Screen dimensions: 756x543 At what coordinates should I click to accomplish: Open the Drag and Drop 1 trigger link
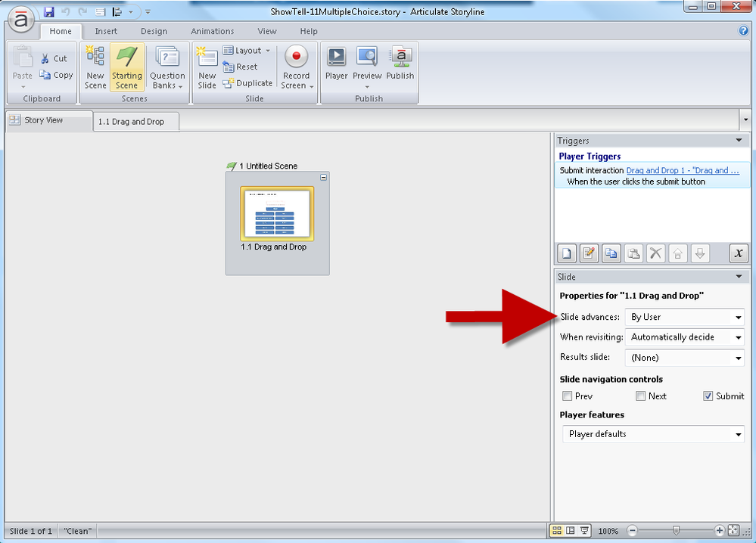coord(683,170)
